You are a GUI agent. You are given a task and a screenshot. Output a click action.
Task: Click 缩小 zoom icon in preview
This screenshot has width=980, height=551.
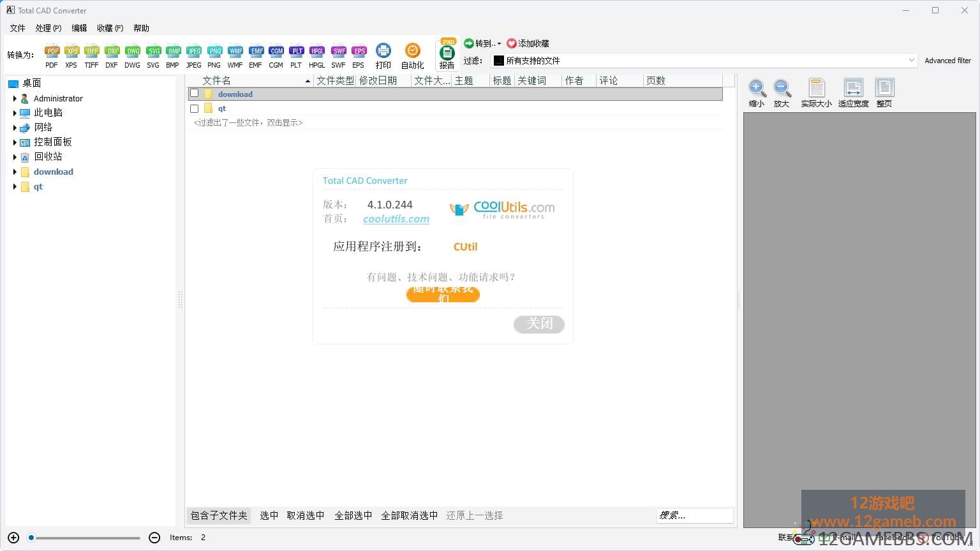click(x=757, y=93)
